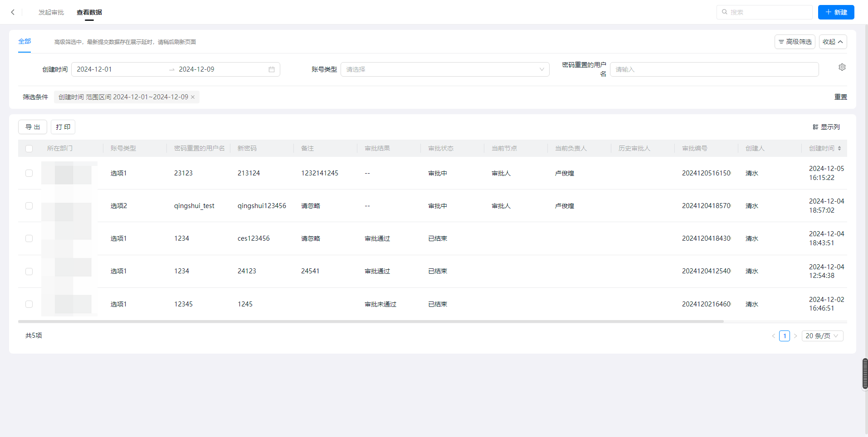Select the 全部 tab

pyautogui.click(x=24, y=41)
